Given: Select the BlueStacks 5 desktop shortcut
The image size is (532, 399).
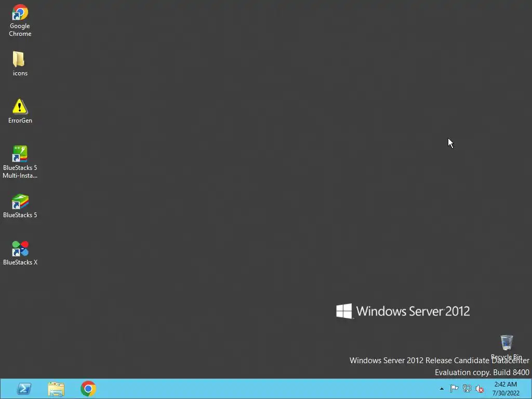Looking at the screenshot, I should (20, 206).
